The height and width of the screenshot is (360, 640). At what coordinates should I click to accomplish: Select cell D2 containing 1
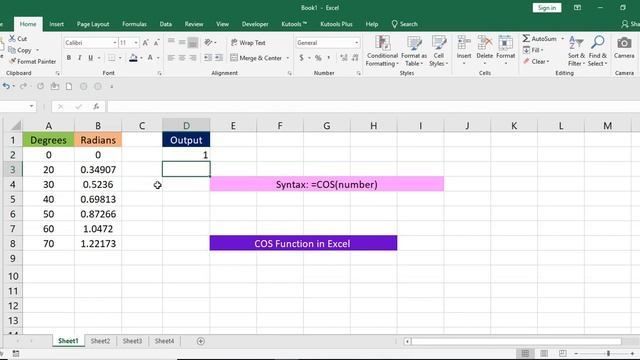[186, 155]
